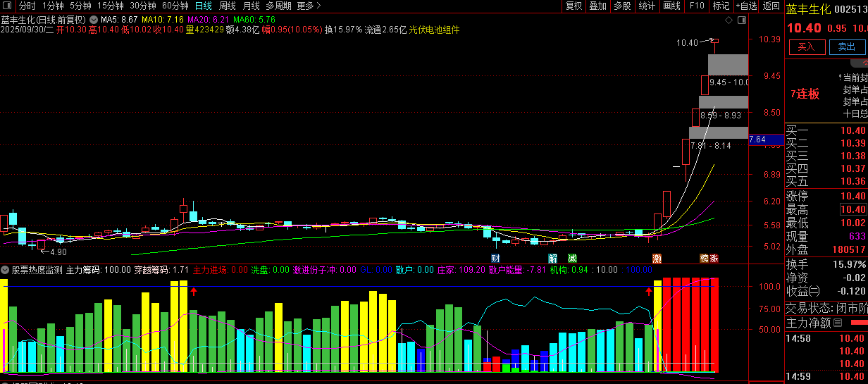The width and height of the screenshot is (868, 384).
Task: Click the 买五 price 10.36 row
Action: pos(826,181)
